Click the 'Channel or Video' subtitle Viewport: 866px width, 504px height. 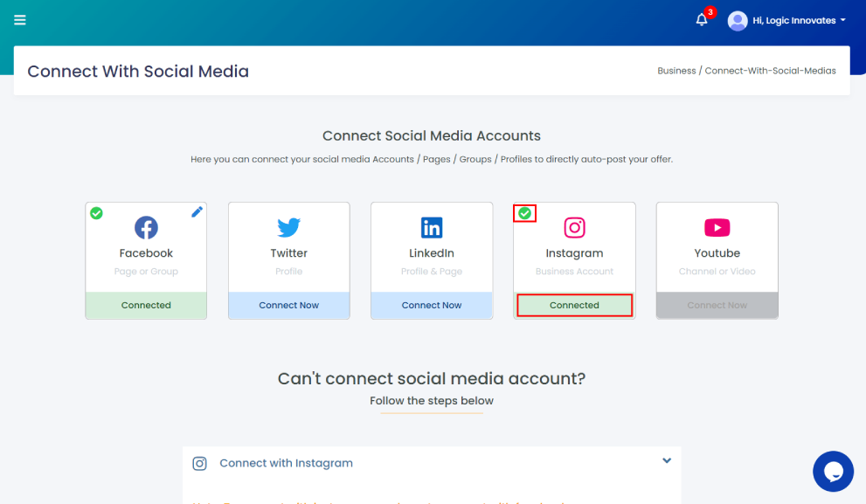[x=717, y=272]
